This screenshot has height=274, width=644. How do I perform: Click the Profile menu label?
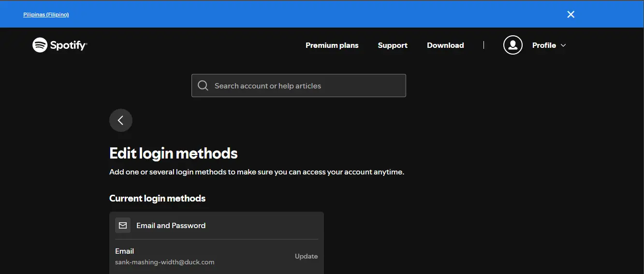[544, 45]
